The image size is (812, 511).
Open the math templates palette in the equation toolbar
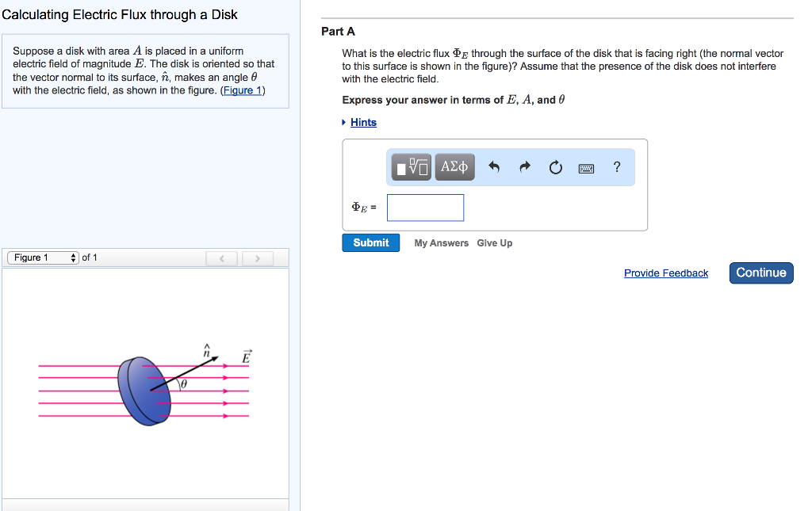(x=411, y=166)
